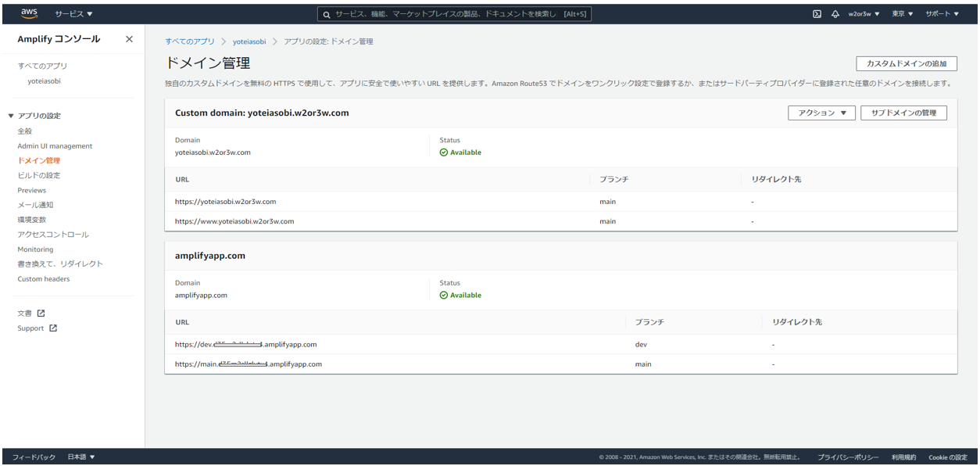Viewport: 980px width, 466px height.
Task: Click カスタムドメインの追加 button
Action: click(907, 63)
